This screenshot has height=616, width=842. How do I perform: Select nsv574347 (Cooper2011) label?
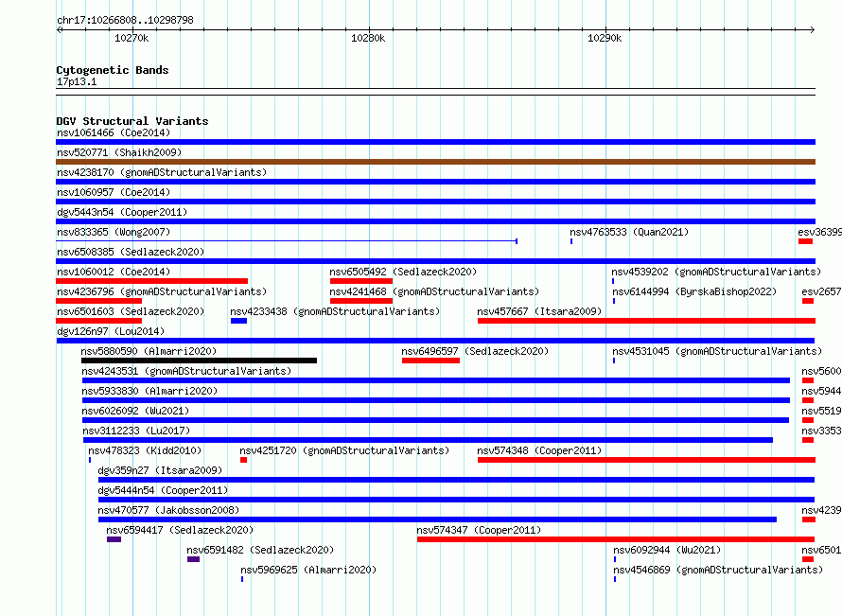(x=479, y=530)
